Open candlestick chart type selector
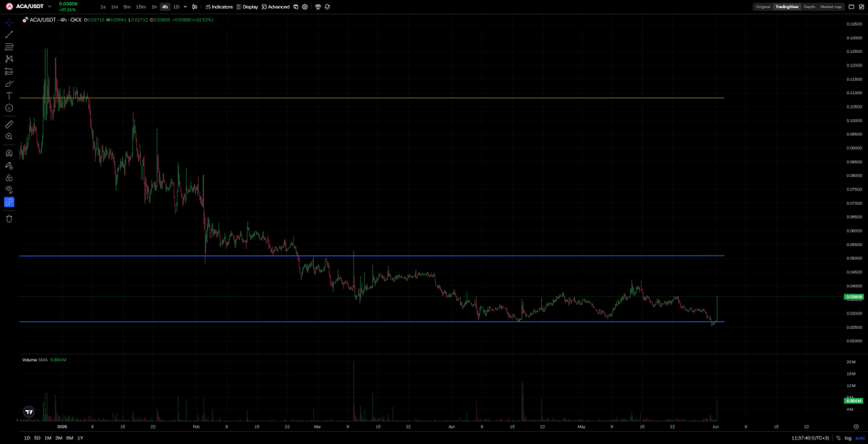This screenshot has height=444, width=868. 195,7
